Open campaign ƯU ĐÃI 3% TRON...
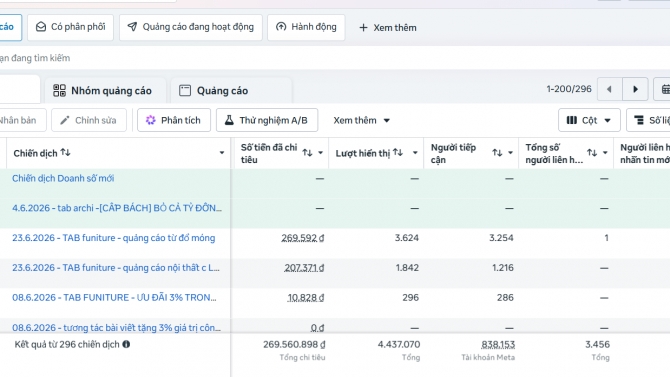Viewport: 670px width, 377px height. coord(114,297)
